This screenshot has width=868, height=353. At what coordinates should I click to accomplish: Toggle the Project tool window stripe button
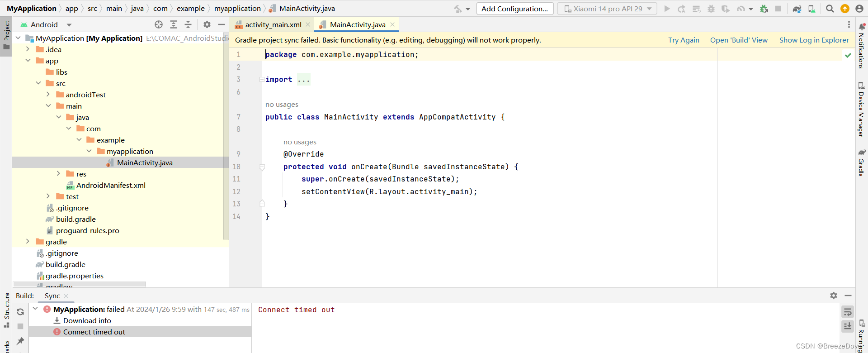[6, 36]
